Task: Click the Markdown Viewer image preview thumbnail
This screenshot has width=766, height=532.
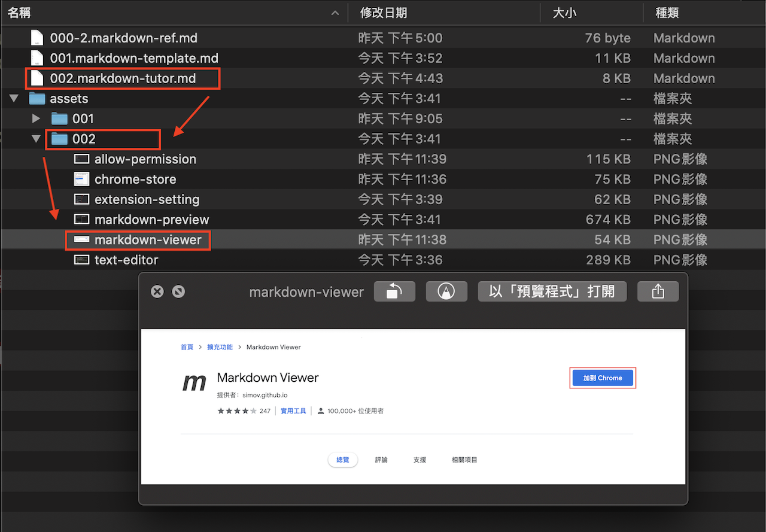Action: pos(413,406)
